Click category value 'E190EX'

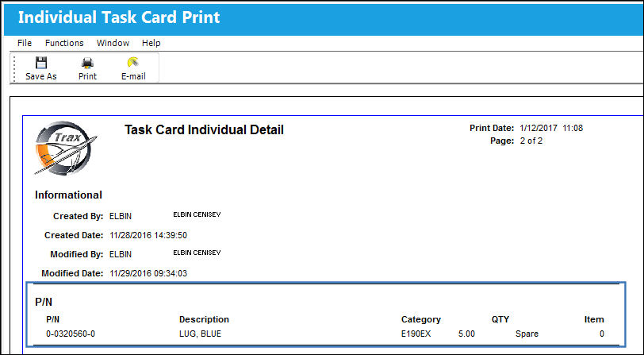coord(416,334)
